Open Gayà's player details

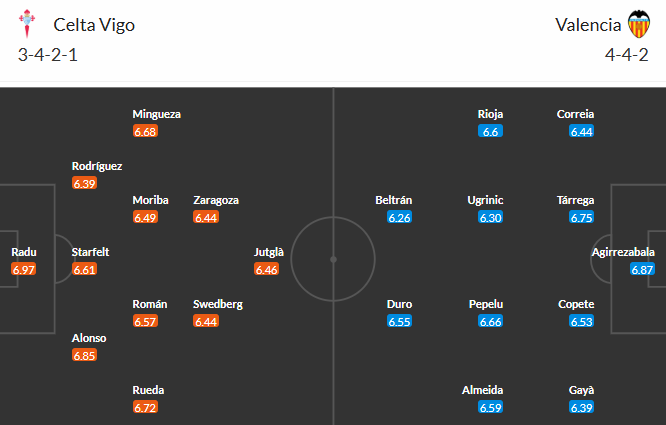point(581,390)
